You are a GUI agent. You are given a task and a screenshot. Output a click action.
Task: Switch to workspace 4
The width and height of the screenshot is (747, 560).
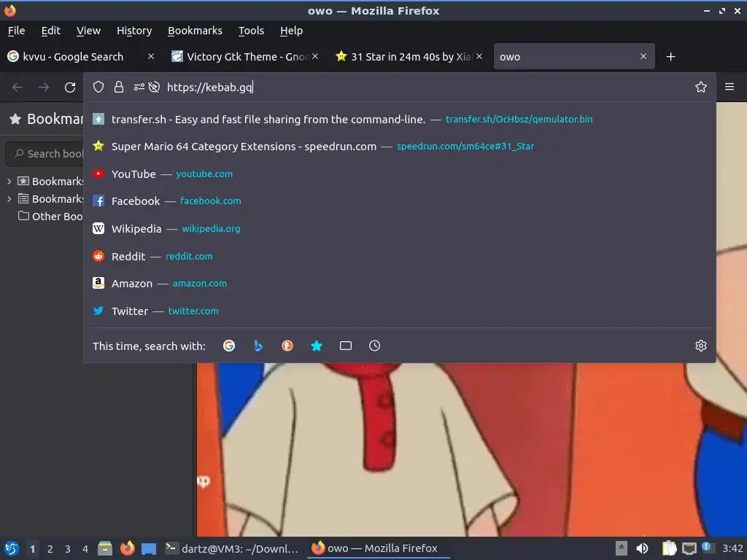(85, 549)
